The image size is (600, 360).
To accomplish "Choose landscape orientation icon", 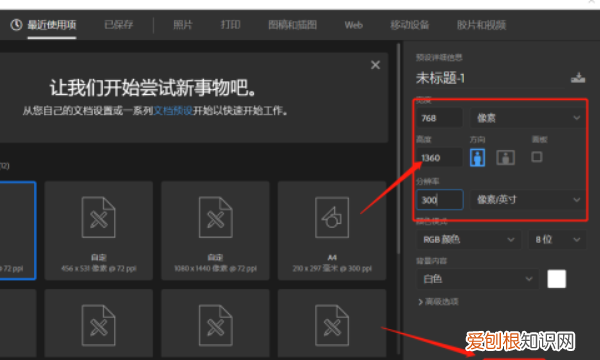I will [505, 158].
